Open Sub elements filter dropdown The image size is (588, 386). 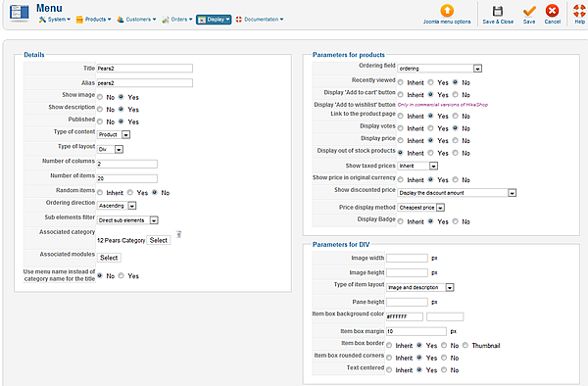127,220
